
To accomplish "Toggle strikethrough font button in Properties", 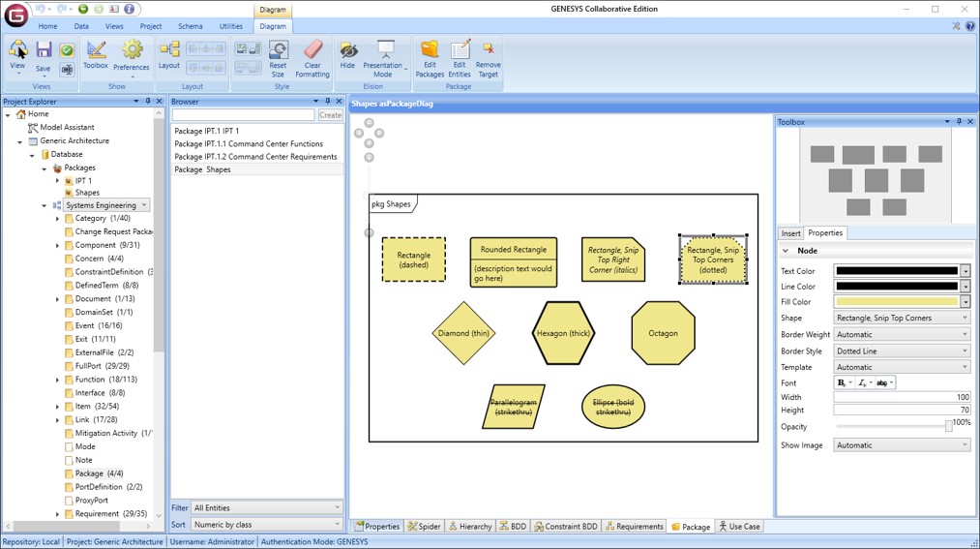I will pos(884,382).
